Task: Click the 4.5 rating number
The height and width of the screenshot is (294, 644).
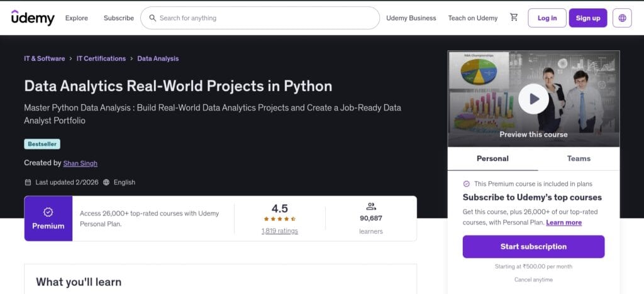Action: [280, 209]
